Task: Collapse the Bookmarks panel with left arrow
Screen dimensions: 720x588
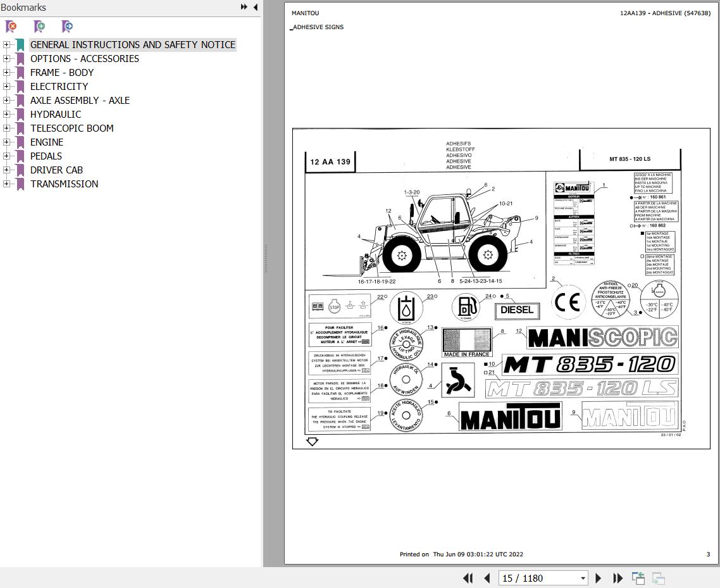Action: (256, 7)
